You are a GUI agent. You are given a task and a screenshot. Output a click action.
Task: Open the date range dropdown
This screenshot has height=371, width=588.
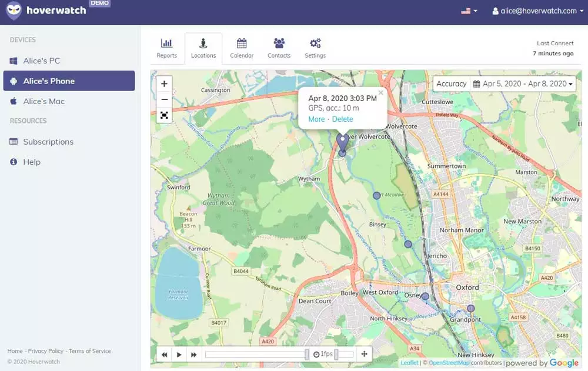[x=523, y=83]
